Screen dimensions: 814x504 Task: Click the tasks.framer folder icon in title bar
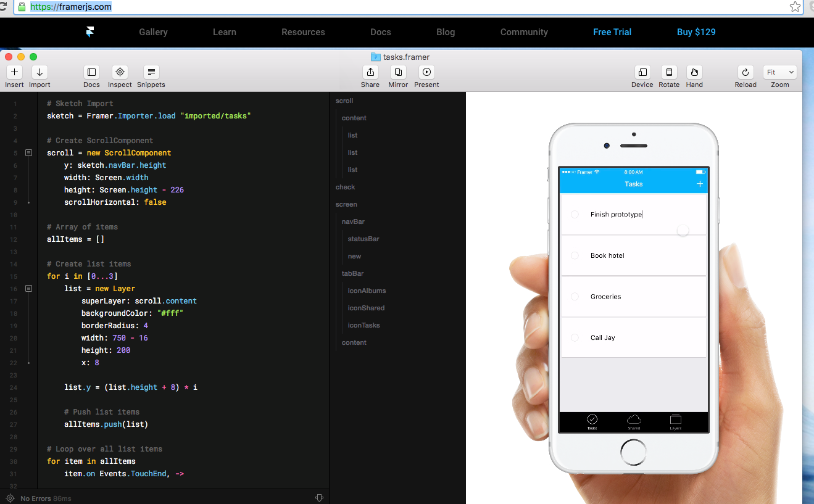[x=375, y=57]
